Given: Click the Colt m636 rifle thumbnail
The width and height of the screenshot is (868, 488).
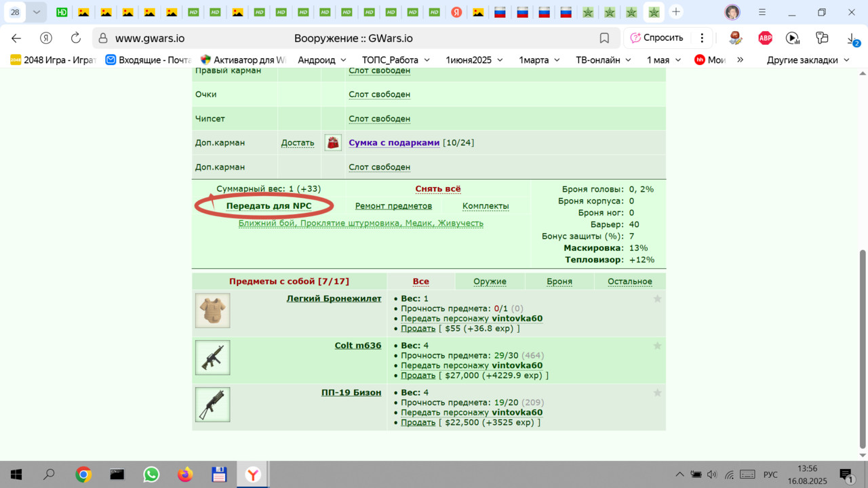Looking at the screenshot, I should pos(212,357).
